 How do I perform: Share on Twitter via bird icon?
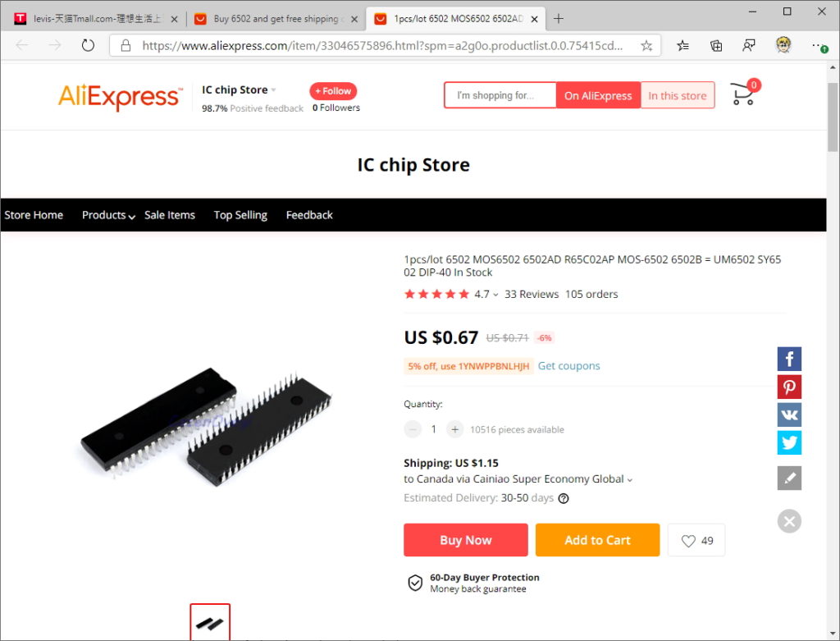pyautogui.click(x=789, y=442)
